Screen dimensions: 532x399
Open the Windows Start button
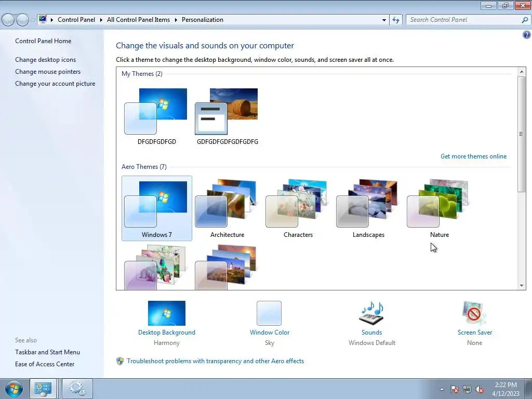[x=14, y=389]
